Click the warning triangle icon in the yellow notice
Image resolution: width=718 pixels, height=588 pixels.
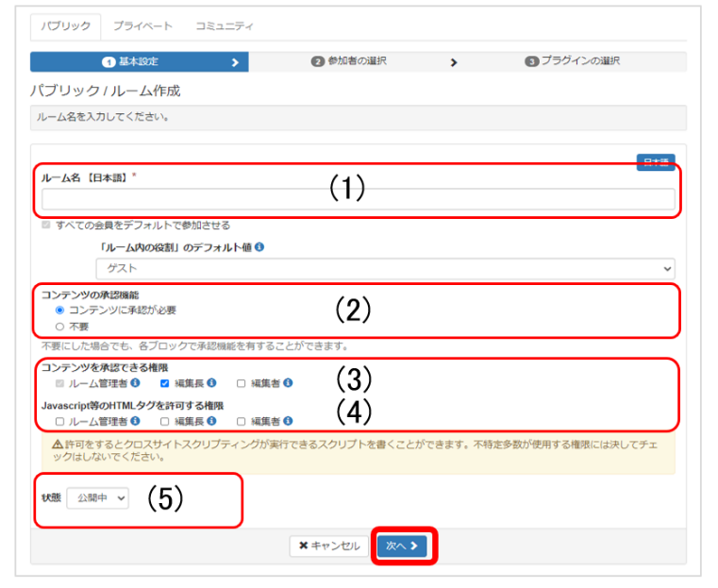[x=57, y=443]
